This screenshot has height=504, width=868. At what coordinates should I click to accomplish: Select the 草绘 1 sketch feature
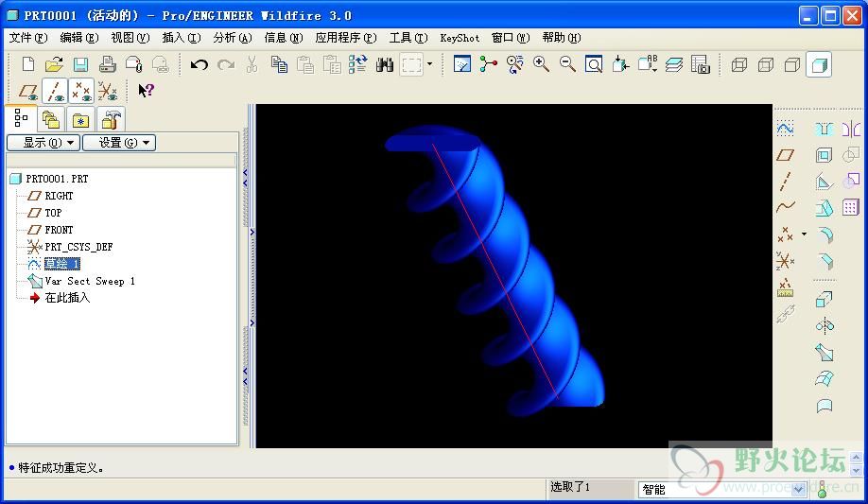pyautogui.click(x=62, y=264)
